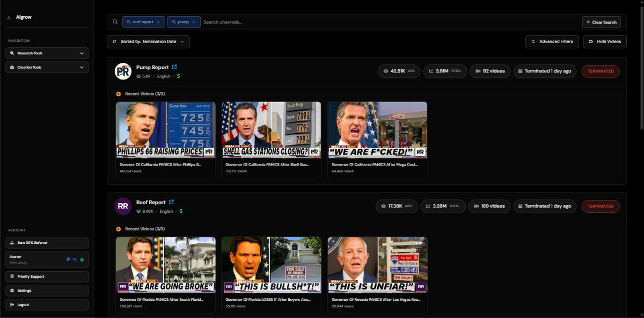Screen dimensions: 644x318
Task: Click the Roof Report RR avatar
Action: pos(123,206)
